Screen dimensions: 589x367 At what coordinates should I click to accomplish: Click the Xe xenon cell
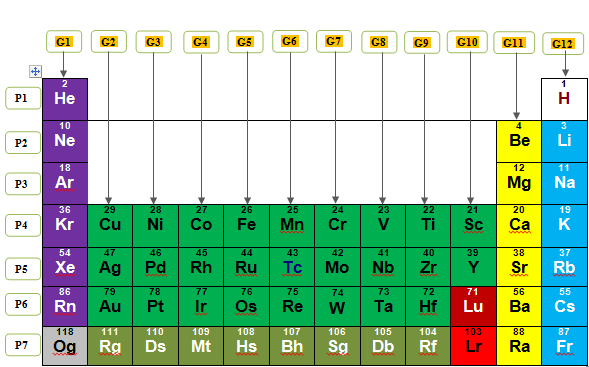[65, 267]
